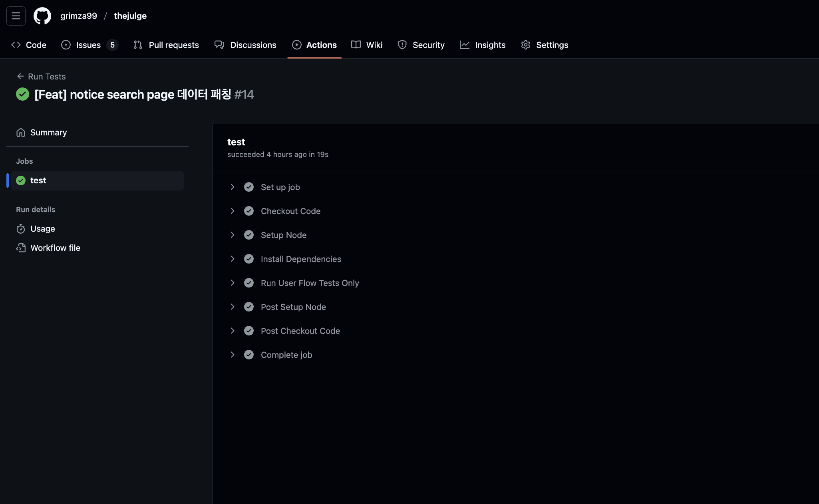Expand the Set up job step
The image size is (819, 504).
233,187
